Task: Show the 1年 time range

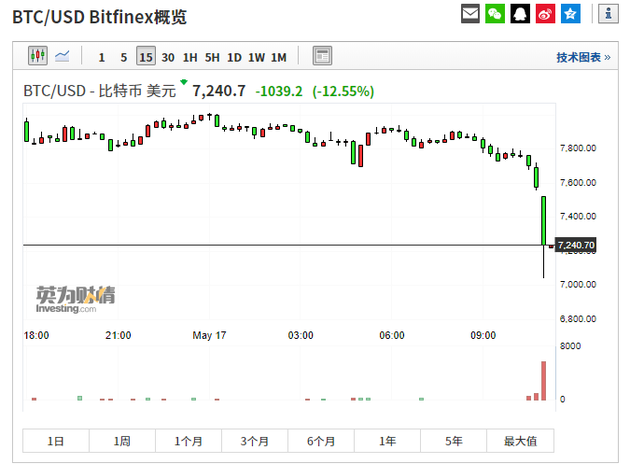Action: coord(387,441)
